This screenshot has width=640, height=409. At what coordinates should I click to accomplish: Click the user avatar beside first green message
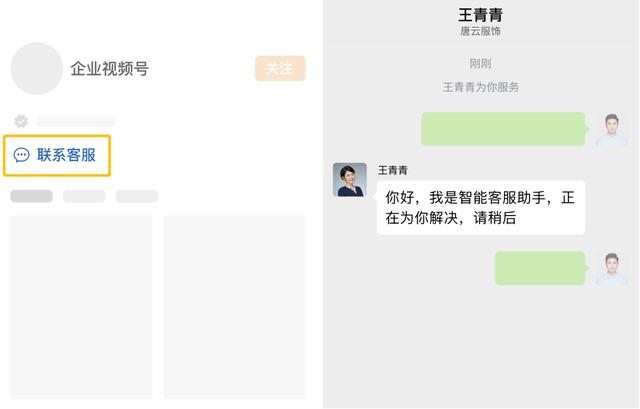[x=611, y=129]
